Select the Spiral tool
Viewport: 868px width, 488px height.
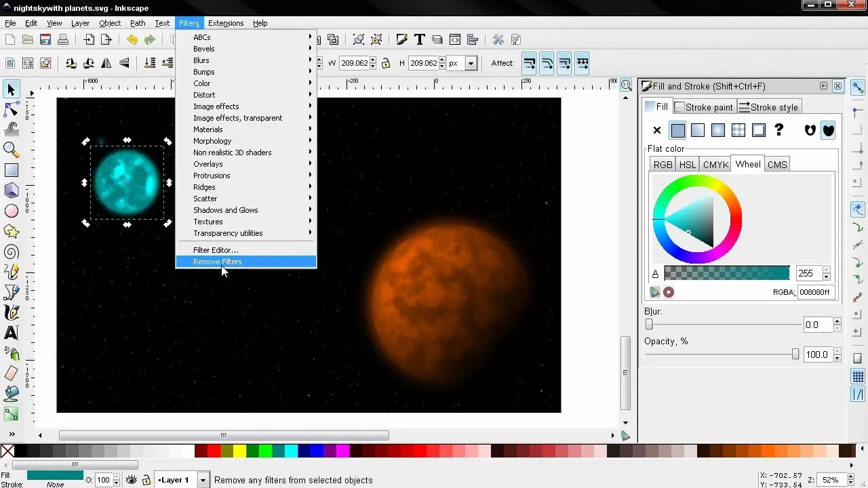click(11, 251)
